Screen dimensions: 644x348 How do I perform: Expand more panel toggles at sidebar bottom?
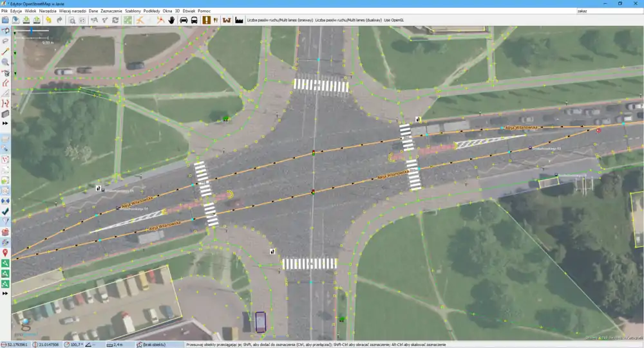pyautogui.click(x=5, y=293)
